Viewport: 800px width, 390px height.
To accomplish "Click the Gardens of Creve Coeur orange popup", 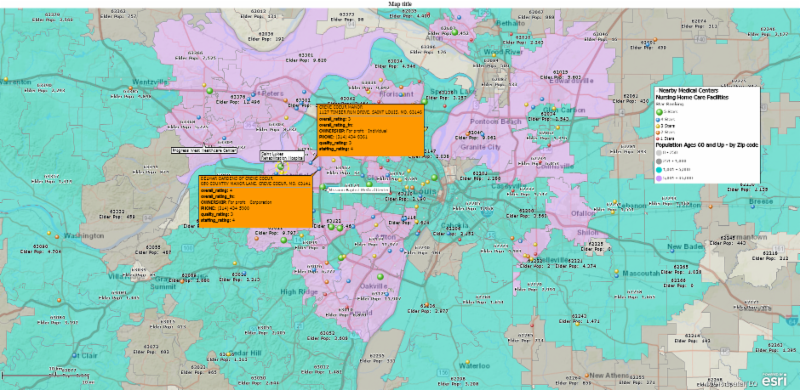I will click(x=255, y=202).
